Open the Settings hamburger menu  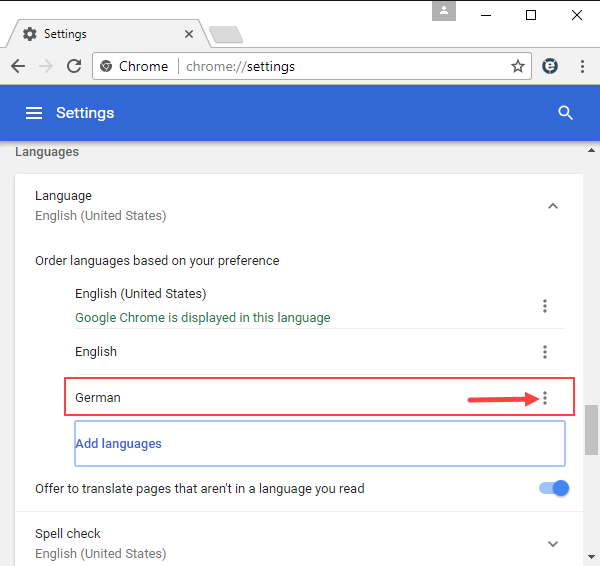tap(34, 113)
